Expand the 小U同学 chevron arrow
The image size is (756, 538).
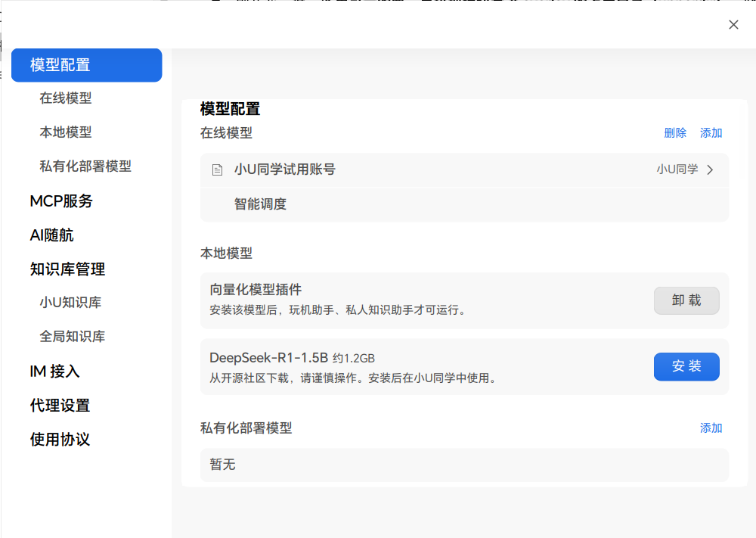pos(710,169)
